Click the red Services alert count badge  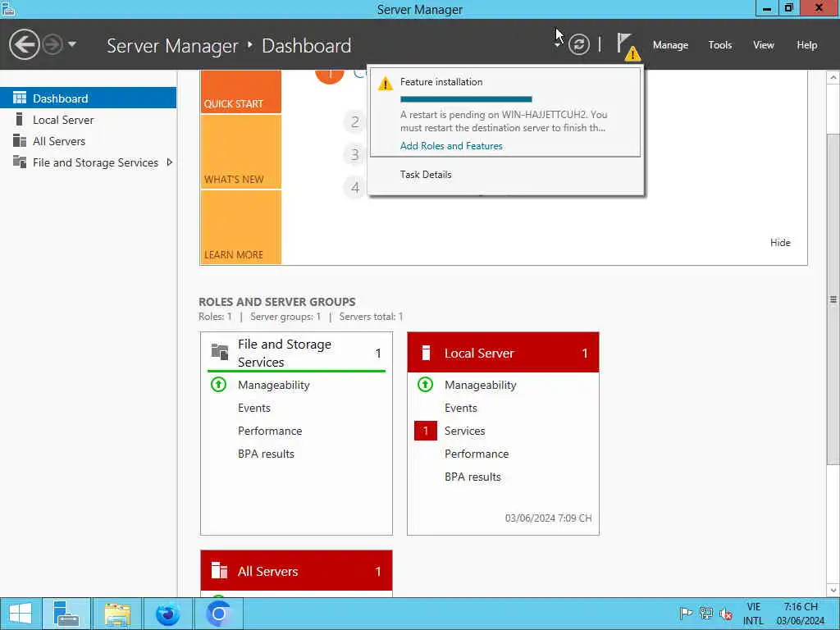tap(426, 431)
